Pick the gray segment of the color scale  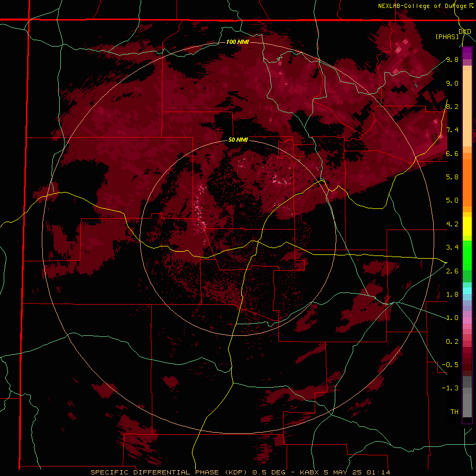(x=467, y=398)
